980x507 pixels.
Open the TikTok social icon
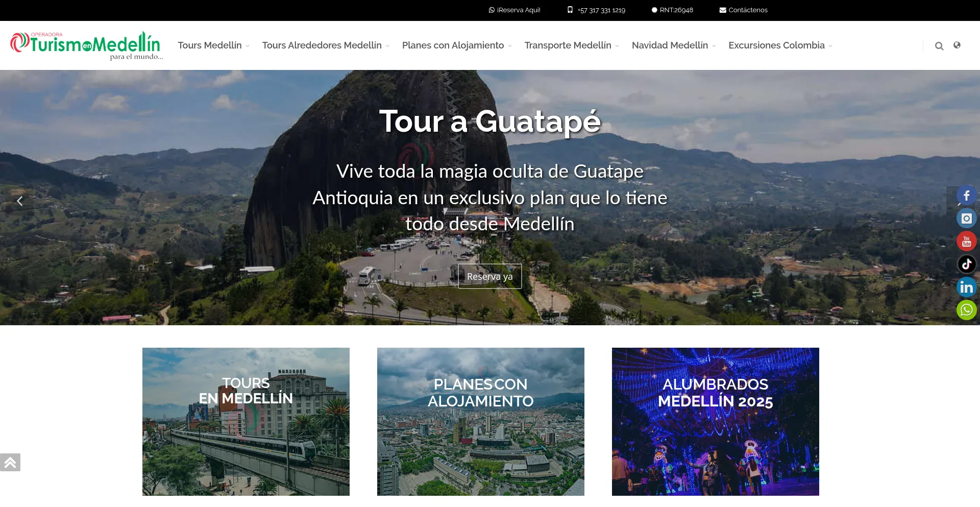coord(966,264)
